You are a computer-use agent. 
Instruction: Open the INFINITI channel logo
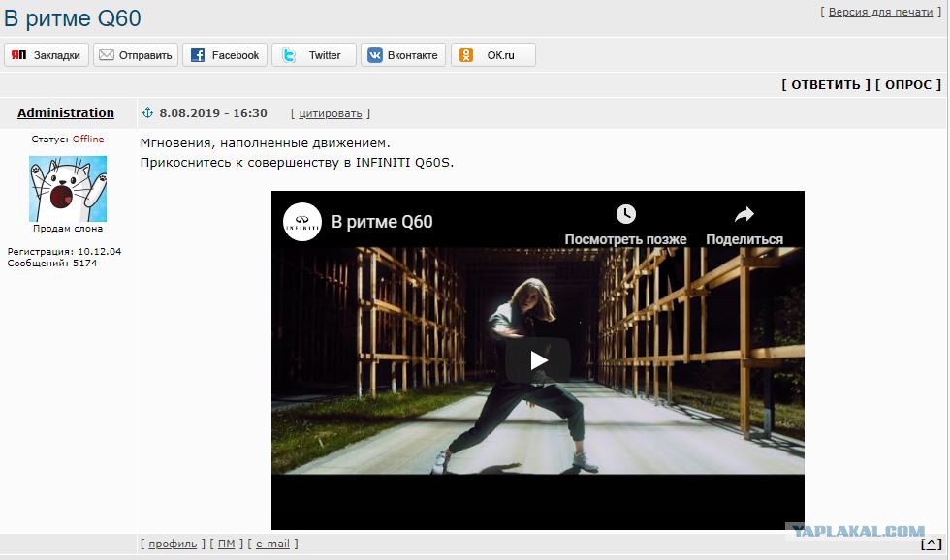coord(302,222)
